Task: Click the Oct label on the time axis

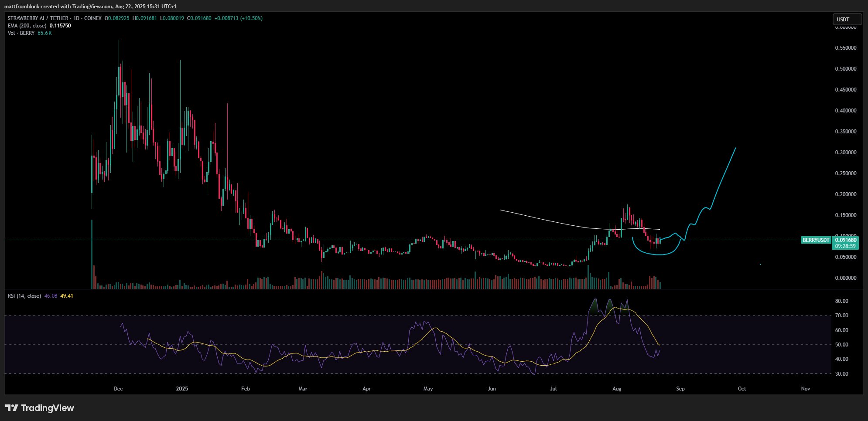Action: coord(742,389)
